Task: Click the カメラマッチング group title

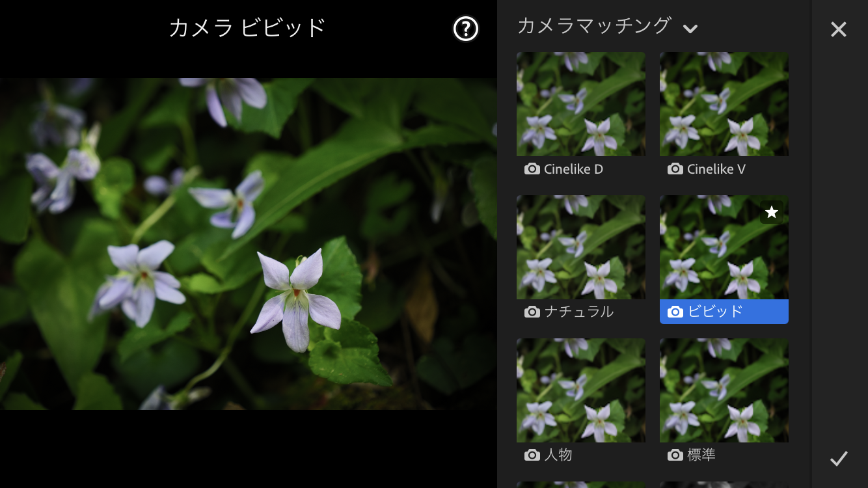Action: coord(594,26)
